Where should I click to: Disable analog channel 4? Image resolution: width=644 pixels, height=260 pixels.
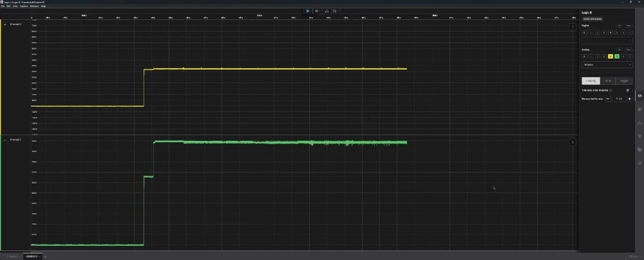point(611,56)
